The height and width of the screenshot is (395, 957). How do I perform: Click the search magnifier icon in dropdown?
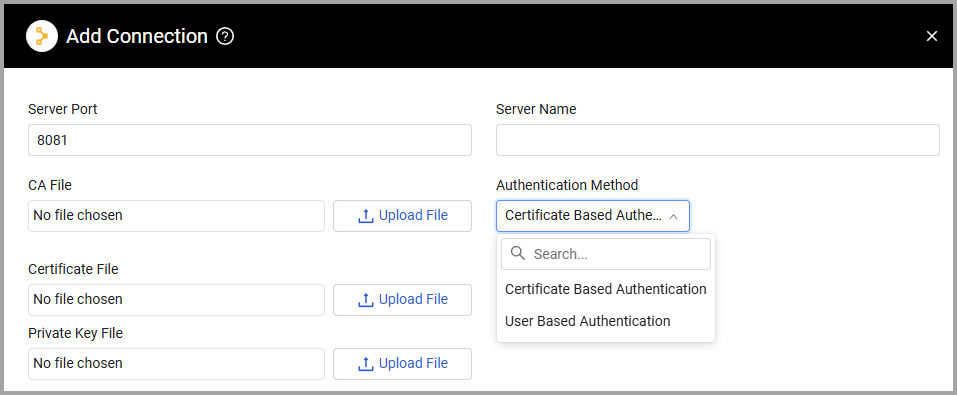(x=518, y=253)
